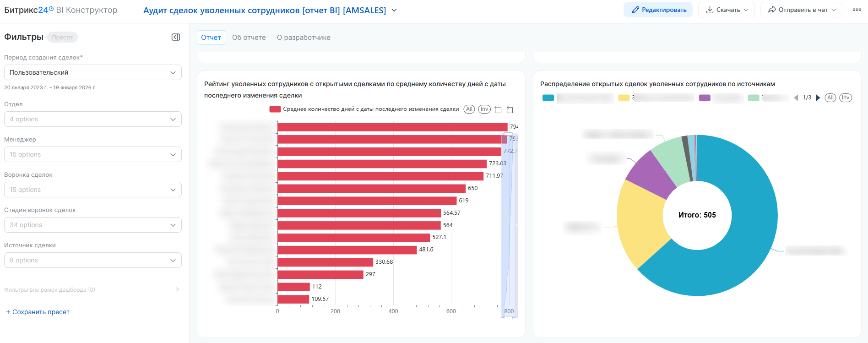Image resolution: width=868 pixels, height=343 pixels.
Task: Click the share arrow icon on Отправить в чат
Action: pyautogui.click(x=772, y=10)
